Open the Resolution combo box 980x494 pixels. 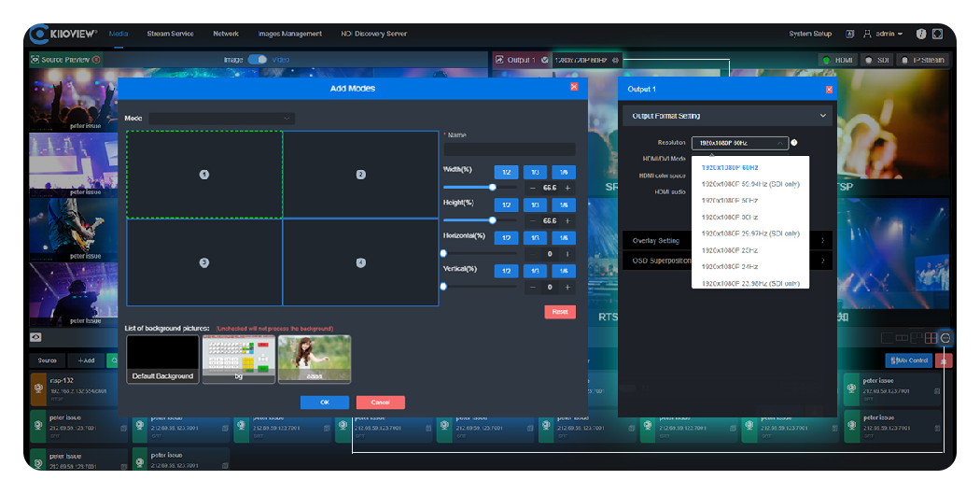(740, 143)
